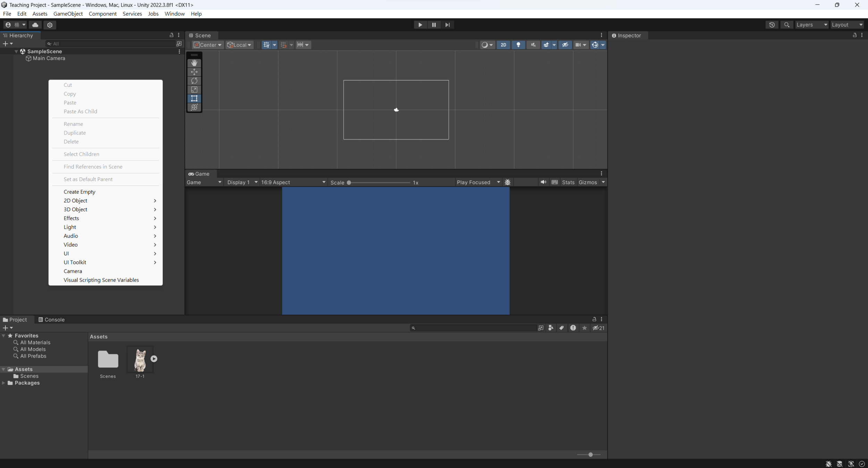Open the Hierarchy create plus dropdown
This screenshot has height=468, width=868.
8,44
